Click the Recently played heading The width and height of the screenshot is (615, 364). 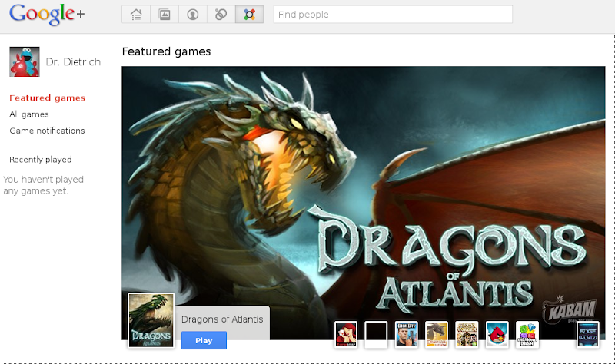pyautogui.click(x=41, y=160)
